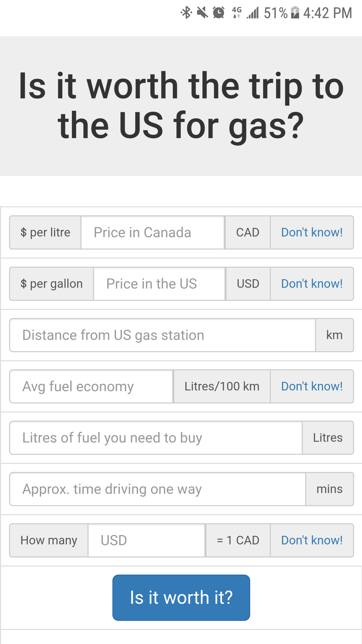362x644 pixels.
Task: Click Don't know! for US price
Action: (x=312, y=284)
